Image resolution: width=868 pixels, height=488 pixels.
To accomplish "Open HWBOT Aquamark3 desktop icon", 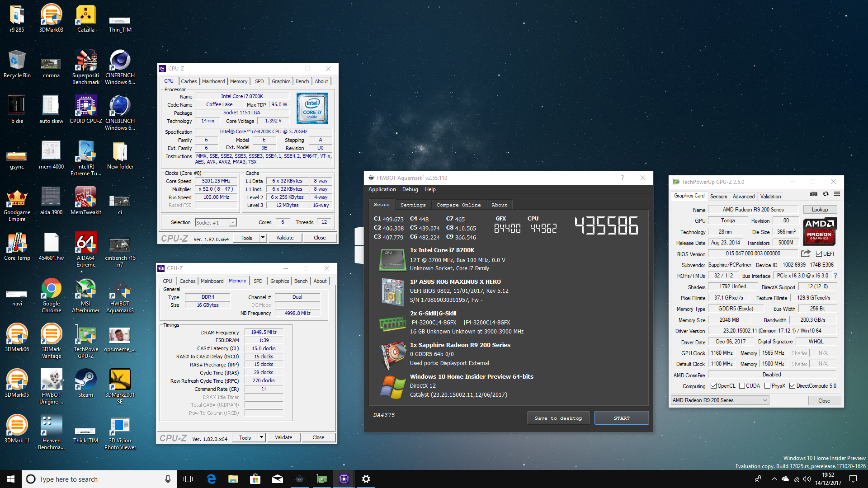I will coord(120,296).
